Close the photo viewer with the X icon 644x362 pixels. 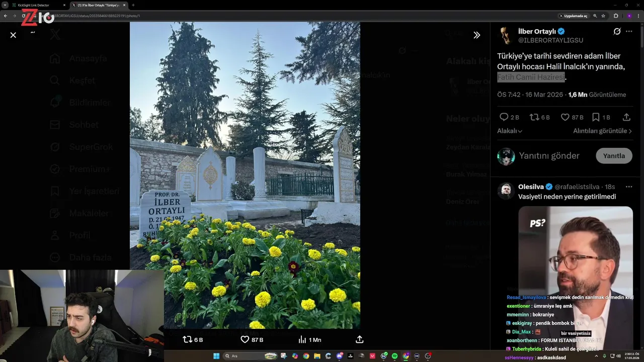pos(13,35)
